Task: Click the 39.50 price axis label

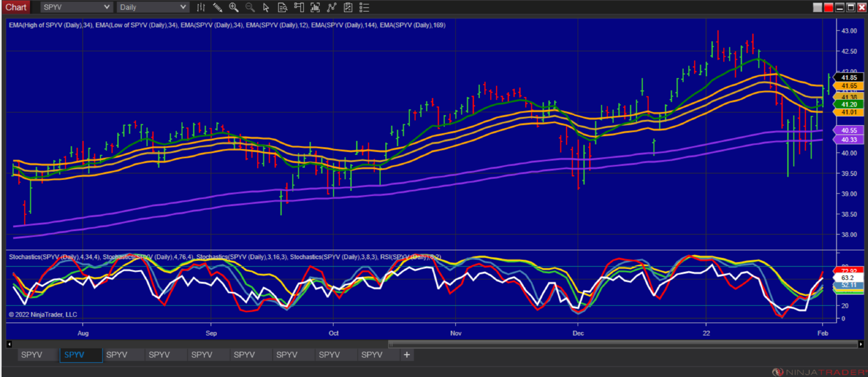Action: point(849,174)
